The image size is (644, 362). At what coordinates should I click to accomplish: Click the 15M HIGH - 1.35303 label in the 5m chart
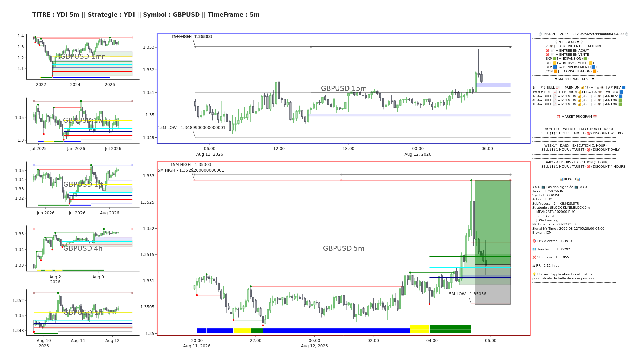point(191,165)
